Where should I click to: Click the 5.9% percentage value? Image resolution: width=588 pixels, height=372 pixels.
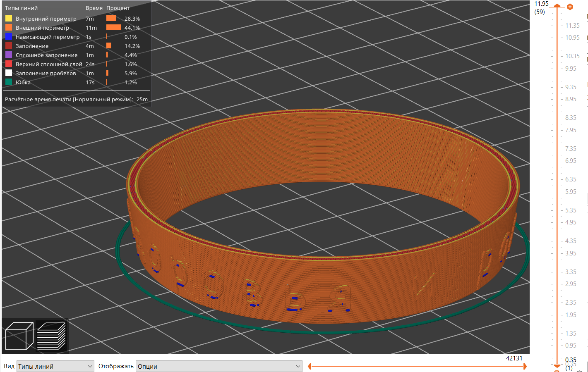[130, 73]
